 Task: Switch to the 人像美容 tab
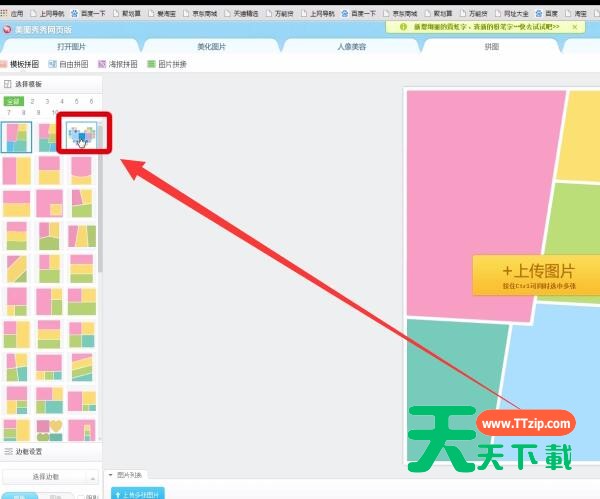(352, 47)
